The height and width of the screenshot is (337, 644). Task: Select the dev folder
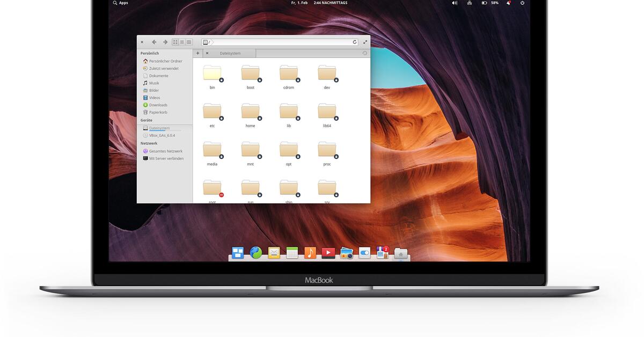click(327, 76)
